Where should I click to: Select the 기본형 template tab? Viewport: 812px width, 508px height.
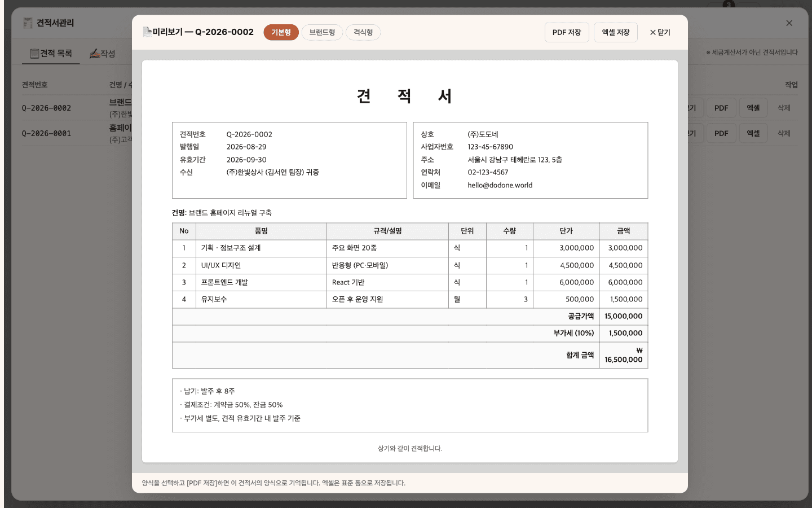tap(281, 32)
